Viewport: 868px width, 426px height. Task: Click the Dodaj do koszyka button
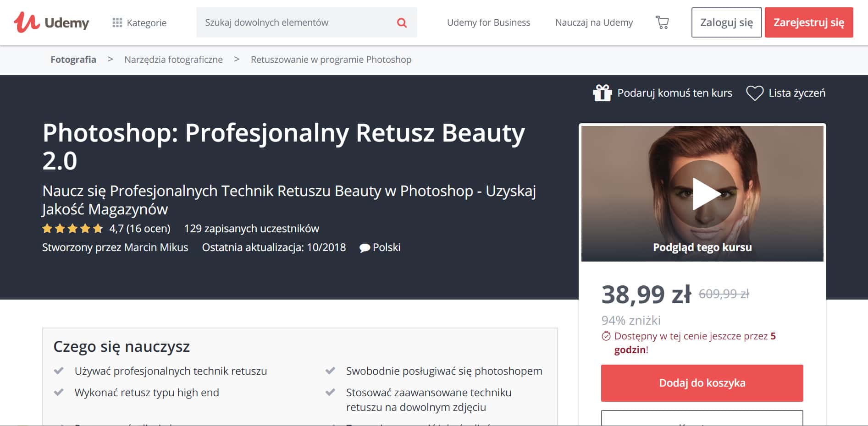click(702, 383)
